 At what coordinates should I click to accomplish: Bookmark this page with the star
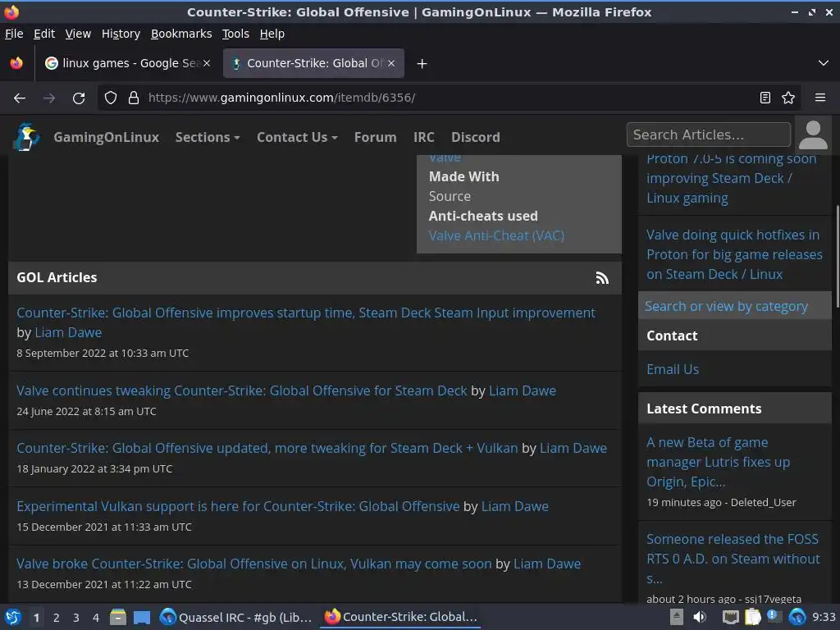point(788,98)
